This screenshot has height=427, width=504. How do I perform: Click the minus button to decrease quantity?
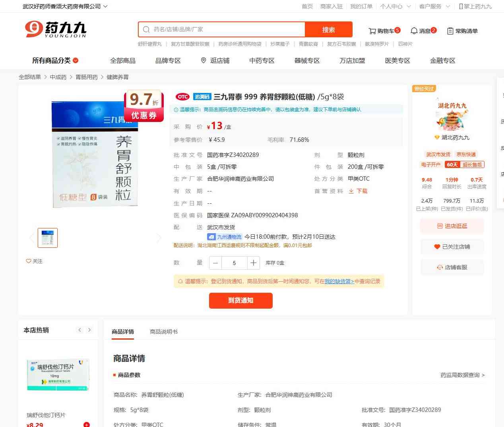click(215, 263)
